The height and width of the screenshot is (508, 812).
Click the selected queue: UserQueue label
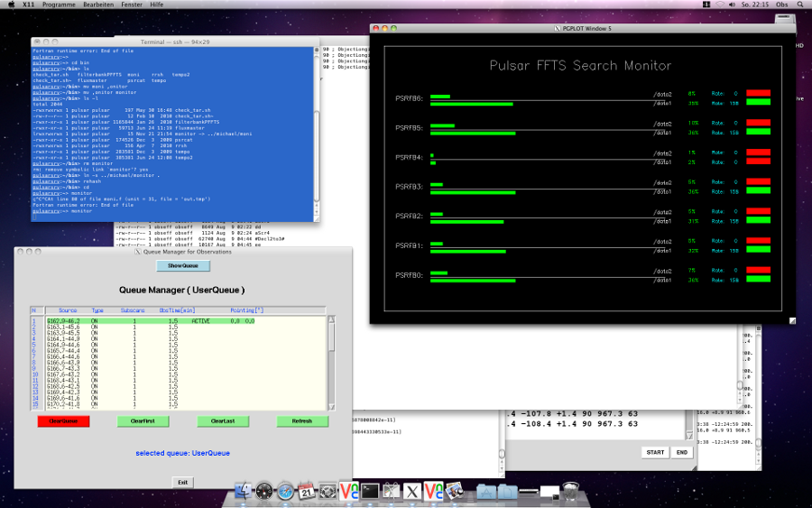pos(183,453)
